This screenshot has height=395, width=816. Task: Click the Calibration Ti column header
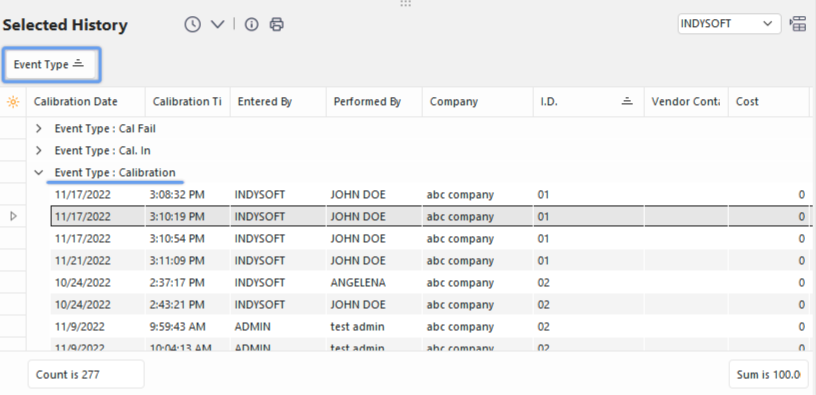click(x=188, y=102)
